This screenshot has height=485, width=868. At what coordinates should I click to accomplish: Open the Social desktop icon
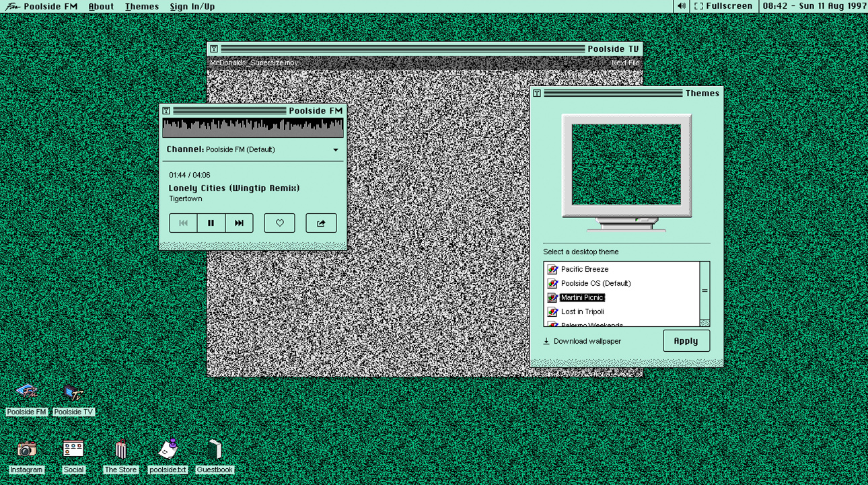coord(73,449)
